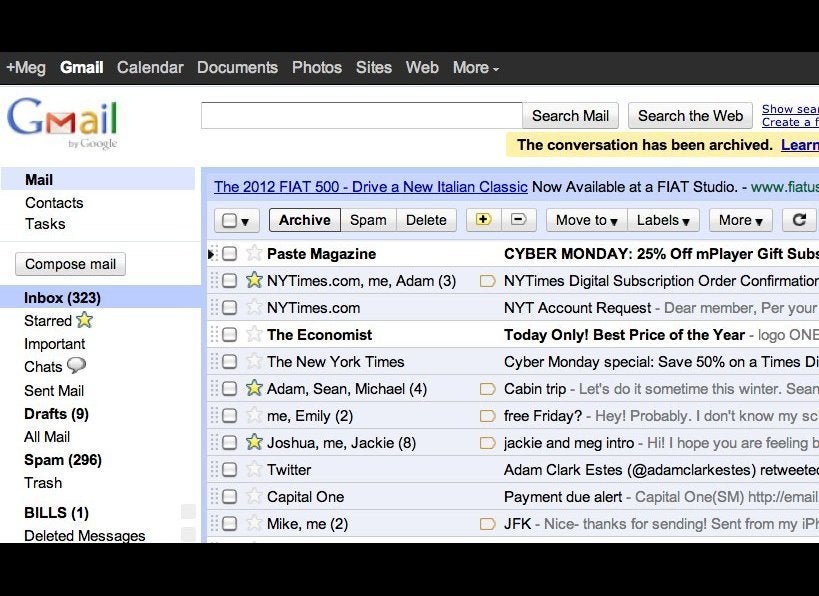The width and height of the screenshot is (819, 596).
Task: Open the BILLS (1) label
Action: (56, 512)
